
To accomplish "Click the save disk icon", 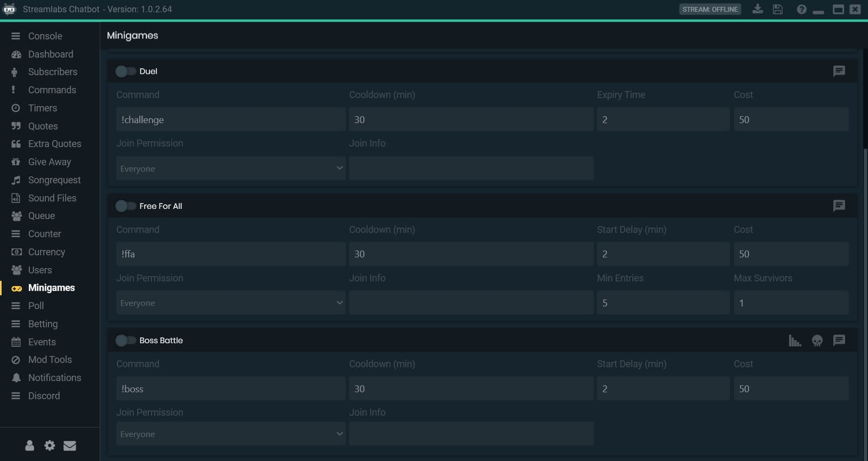I will pos(778,9).
